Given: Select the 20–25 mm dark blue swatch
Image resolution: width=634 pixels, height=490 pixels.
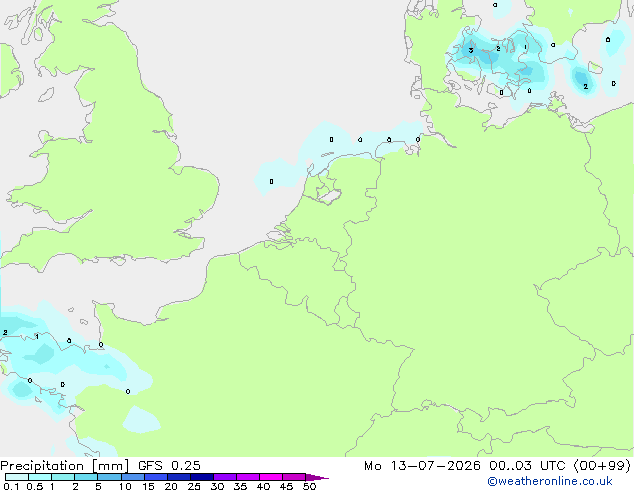Looking at the screenshot, I should [178, 477].
